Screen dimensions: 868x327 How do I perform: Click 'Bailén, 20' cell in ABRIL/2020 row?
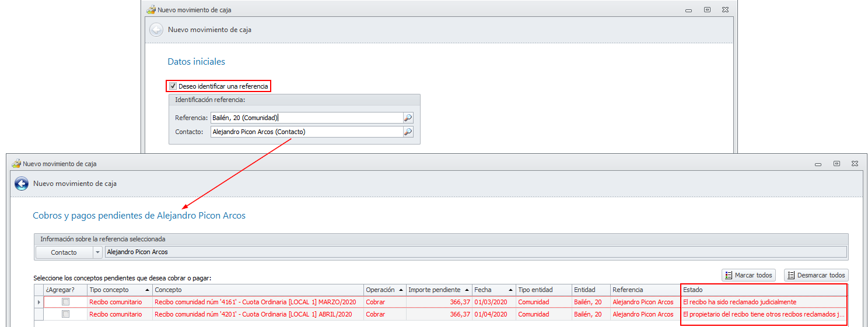tap(591, 314)
